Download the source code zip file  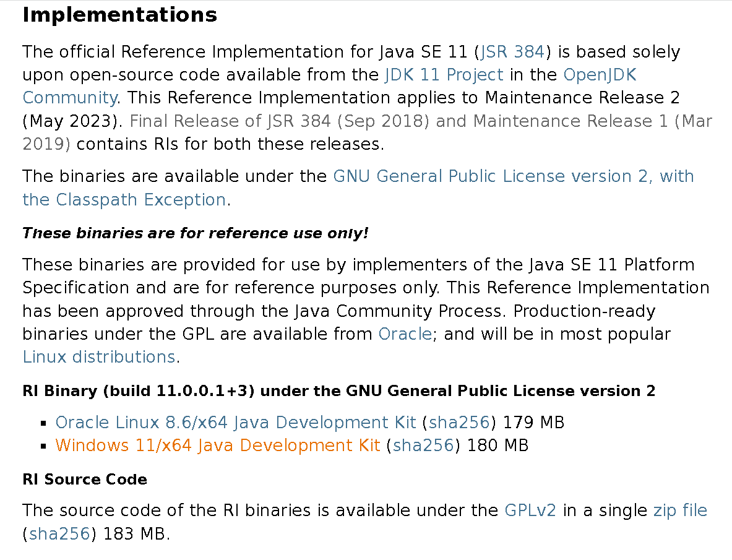tap(680, 510)
